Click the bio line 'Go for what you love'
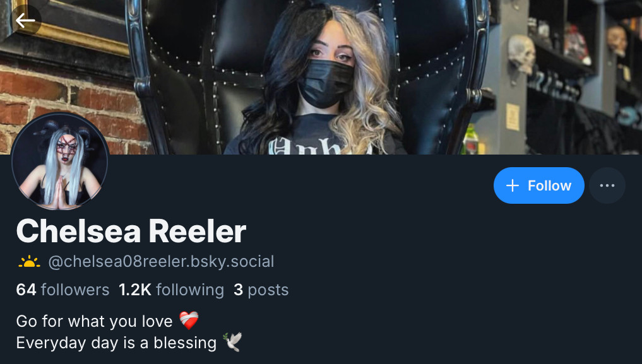The height and width of the screenshot is (364, 642). [94, 321]
